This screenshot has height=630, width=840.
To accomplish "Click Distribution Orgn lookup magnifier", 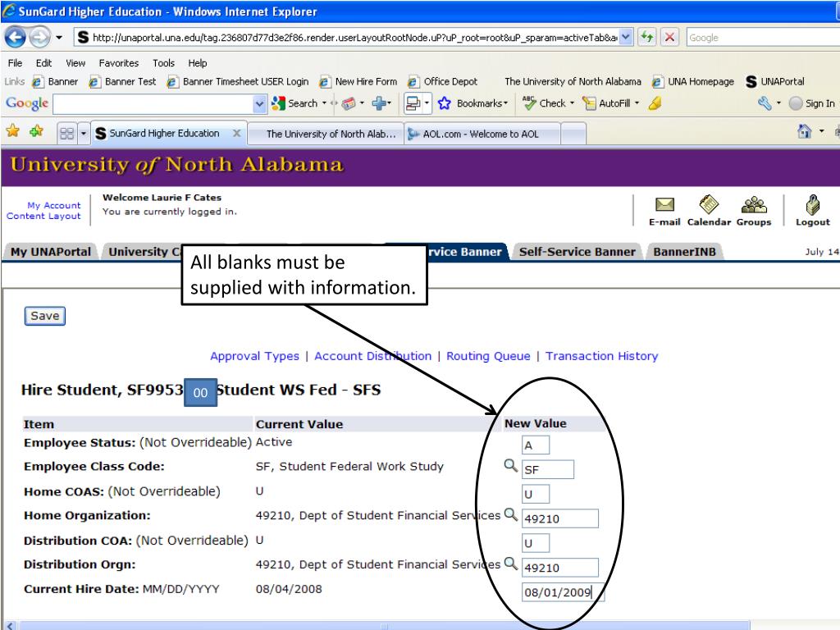I will pyautogui.click(x=510, y=564).
